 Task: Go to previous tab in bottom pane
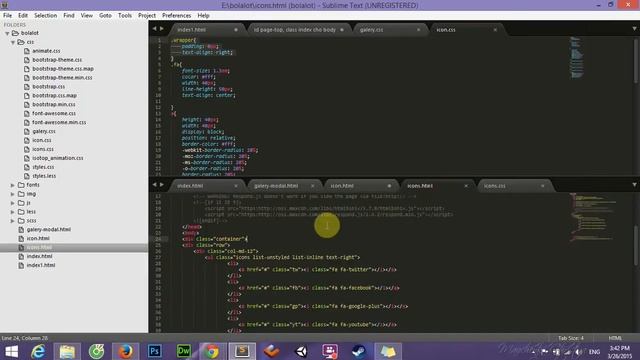(x=154, y=185)
